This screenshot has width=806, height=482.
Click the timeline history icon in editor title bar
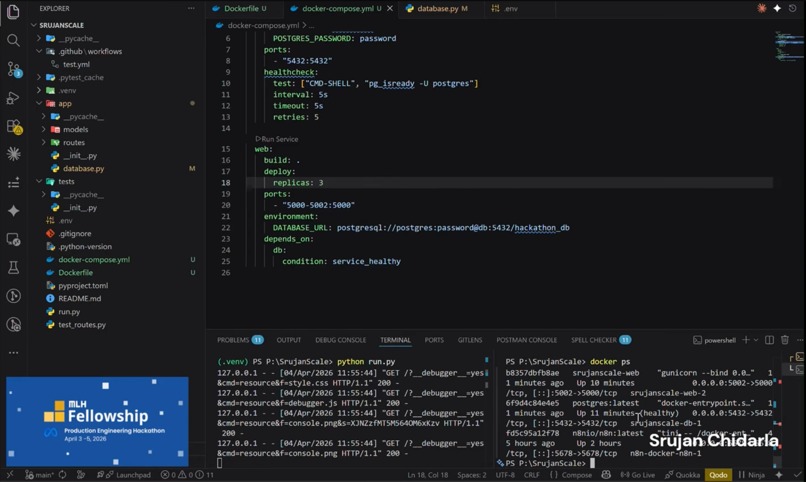click(793, 8)
